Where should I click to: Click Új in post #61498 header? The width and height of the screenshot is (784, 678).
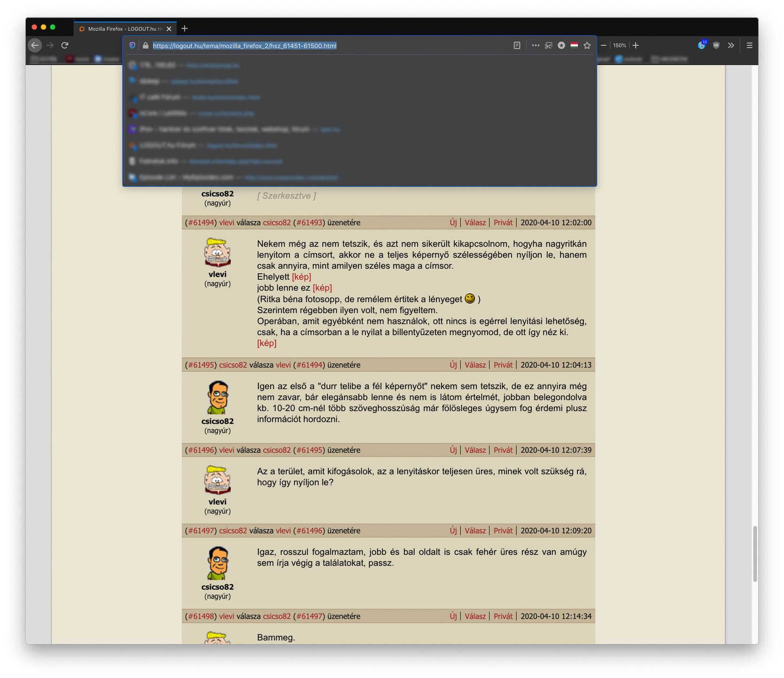453,616
